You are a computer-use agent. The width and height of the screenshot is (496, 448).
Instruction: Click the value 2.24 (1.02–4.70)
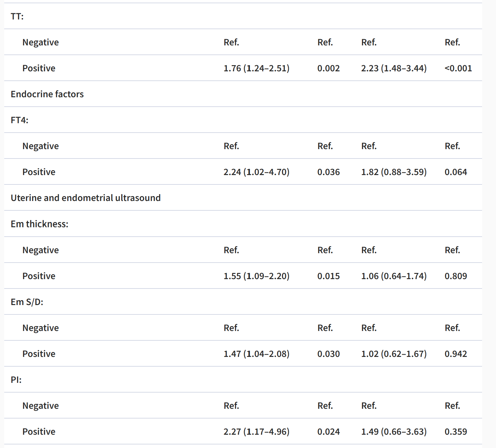[256, 172]
